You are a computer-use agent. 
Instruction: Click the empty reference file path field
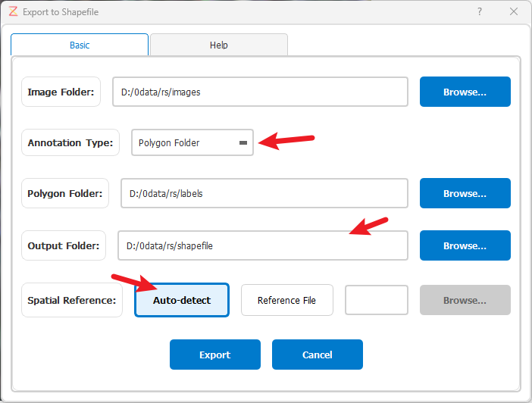click(x=377, y=300)
